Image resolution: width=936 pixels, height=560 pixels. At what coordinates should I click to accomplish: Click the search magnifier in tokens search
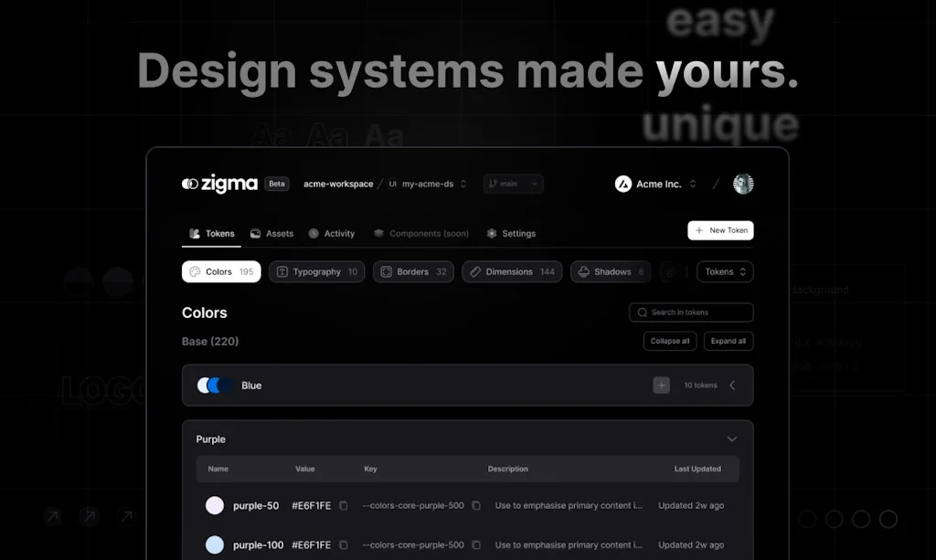point(643,312)
